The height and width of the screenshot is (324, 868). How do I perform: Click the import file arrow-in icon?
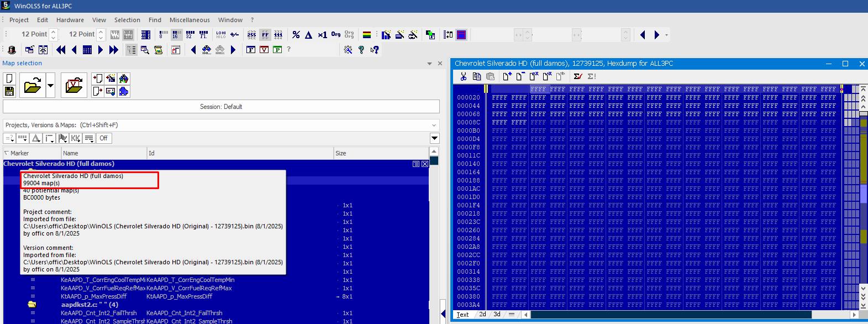point(97,79)
